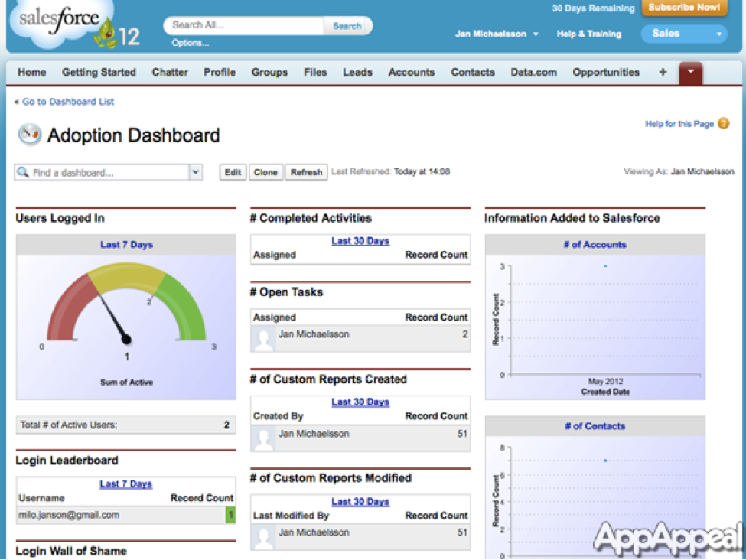The width and height of the screenshot is (746, 560).
Task: Switch to the Chatter tab
Action: tap(169, 73)
